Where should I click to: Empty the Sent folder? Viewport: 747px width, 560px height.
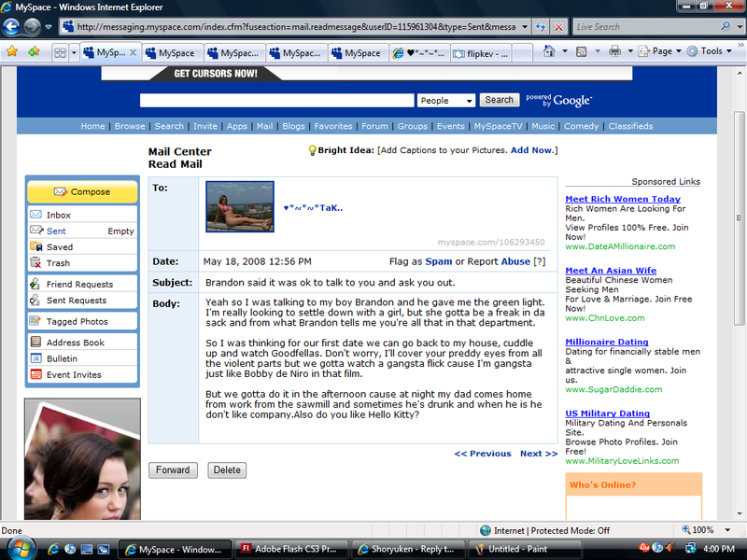tap(120, 231)
